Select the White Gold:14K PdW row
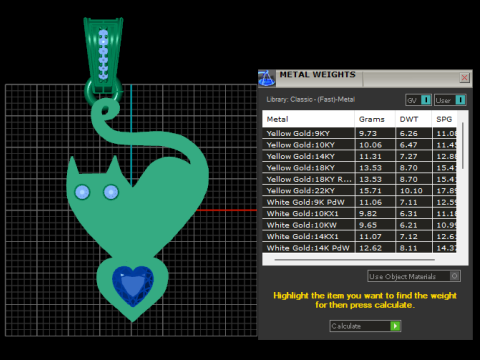Image resolution: width=480 pixels, height=360 pixels. click(360, 248)
